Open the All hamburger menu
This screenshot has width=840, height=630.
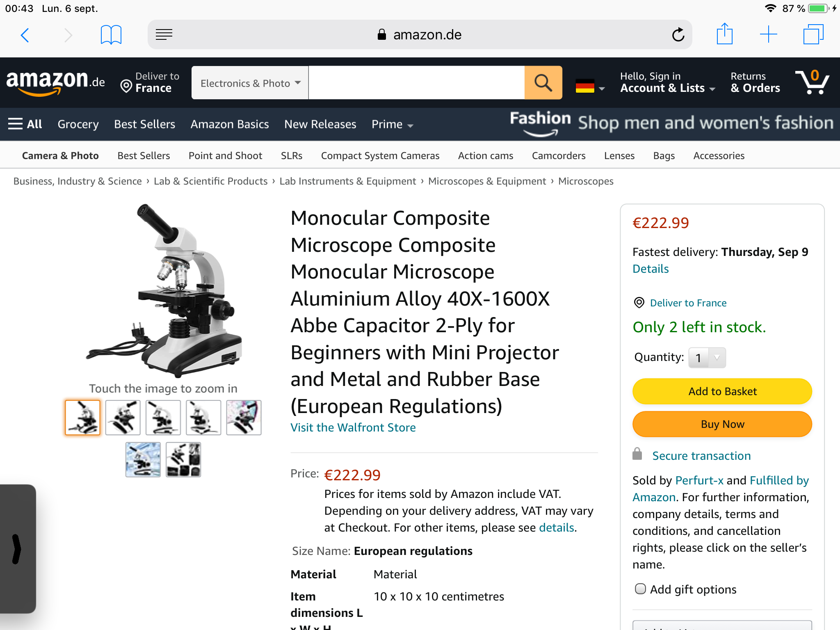click(x=25, y=124)
